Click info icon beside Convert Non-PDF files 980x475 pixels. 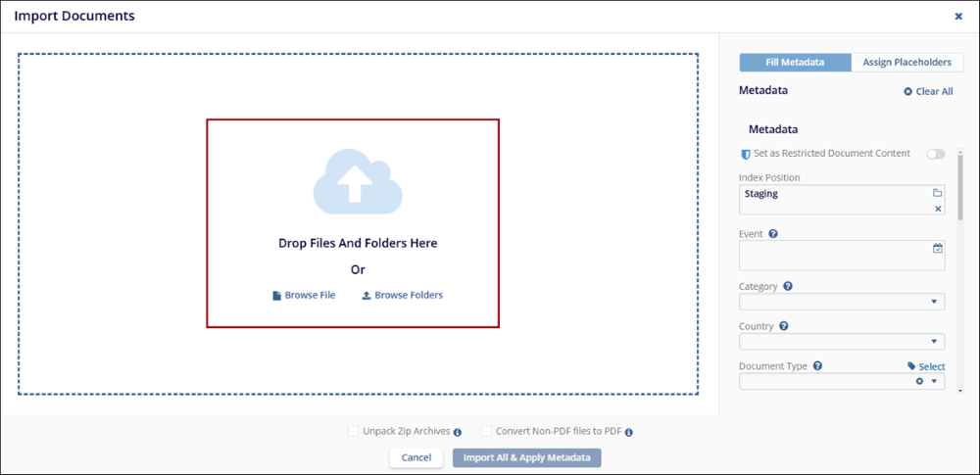pos(628,432)
